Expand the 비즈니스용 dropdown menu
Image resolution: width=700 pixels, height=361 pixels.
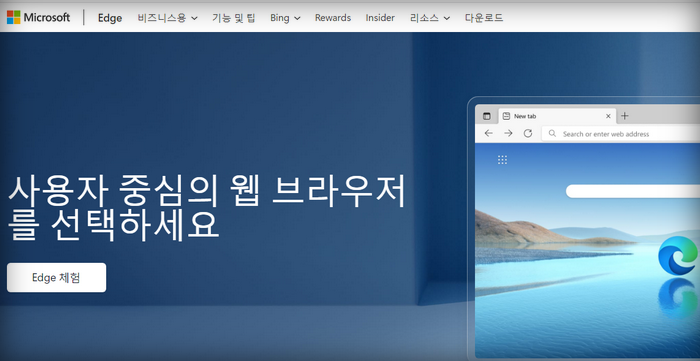tap(168, 18)
